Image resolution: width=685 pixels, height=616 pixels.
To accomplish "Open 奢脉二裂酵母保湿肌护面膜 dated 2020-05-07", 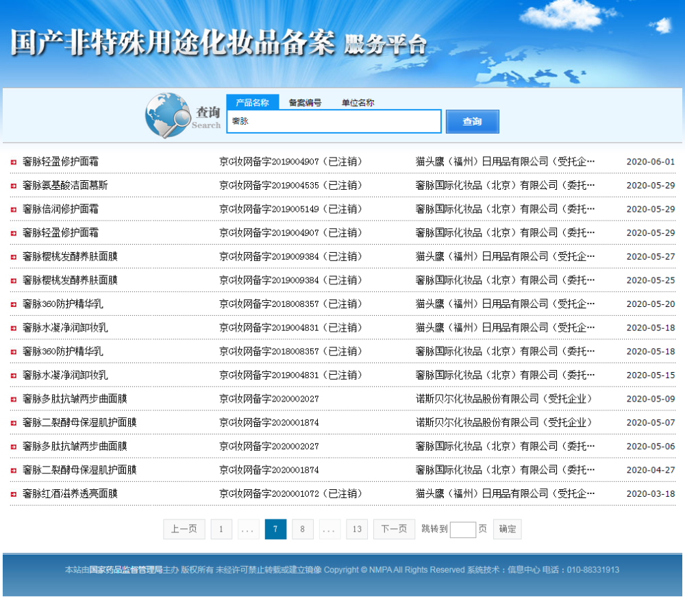I will (x=79, y=423).
